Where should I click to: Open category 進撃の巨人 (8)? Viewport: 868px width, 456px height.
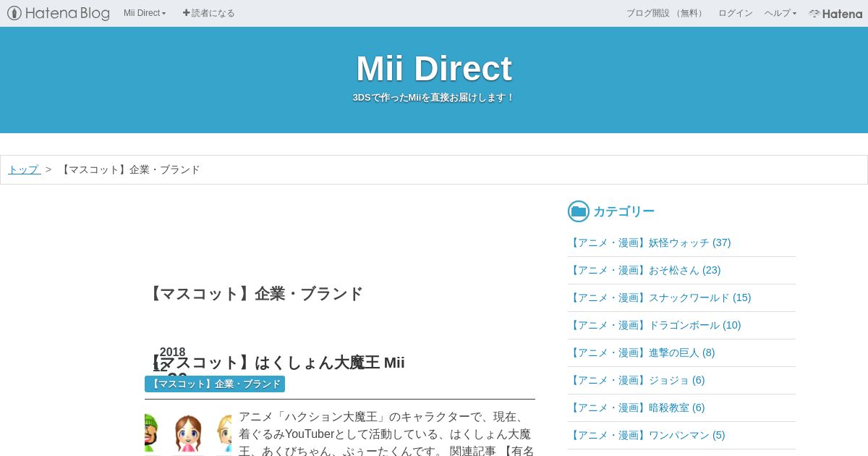coord(642,352)
